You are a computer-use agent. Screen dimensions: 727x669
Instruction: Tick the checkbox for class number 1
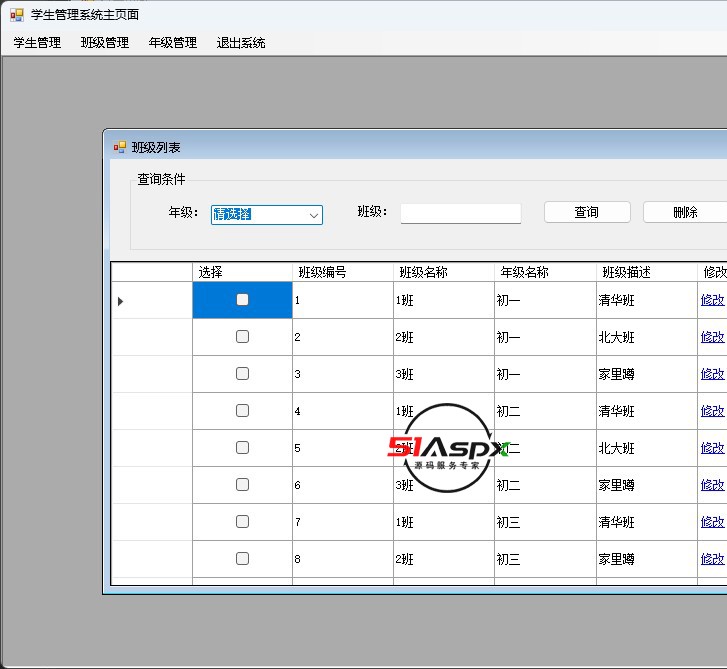click(242, 300)
